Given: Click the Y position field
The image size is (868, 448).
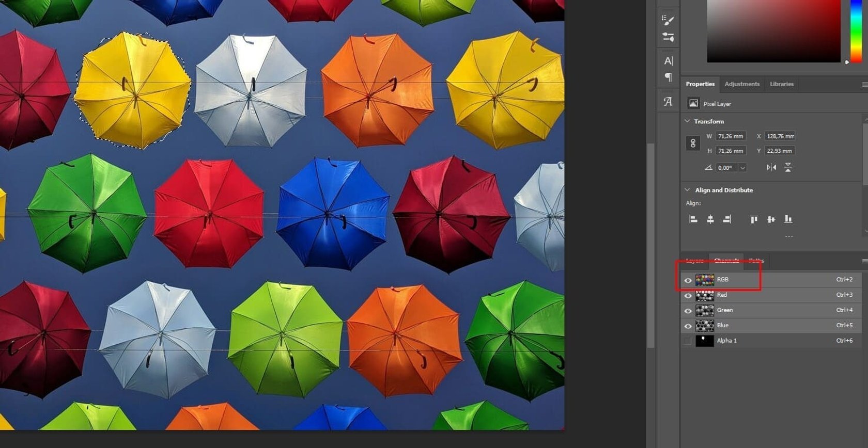Looking at the screenshot, I should click(x=780, y=151).
